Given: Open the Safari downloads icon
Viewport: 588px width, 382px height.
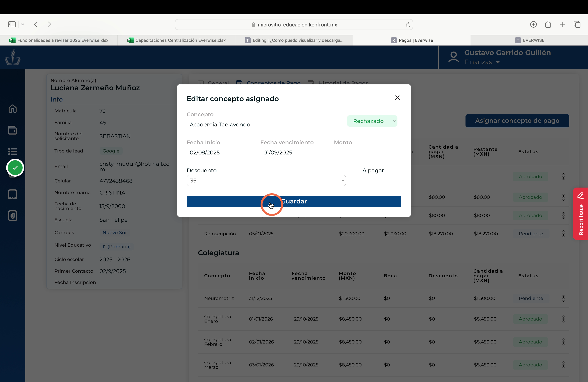Looking at the screenshot, I should coord(533,24).
